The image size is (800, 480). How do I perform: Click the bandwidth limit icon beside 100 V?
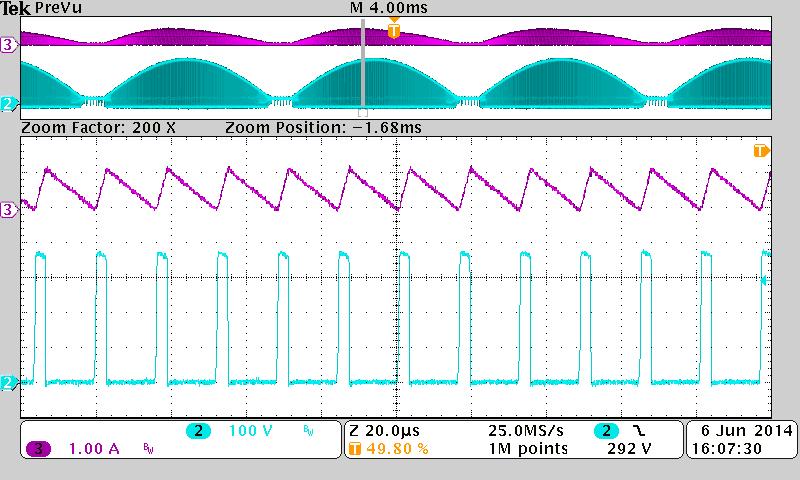point(309,432)
